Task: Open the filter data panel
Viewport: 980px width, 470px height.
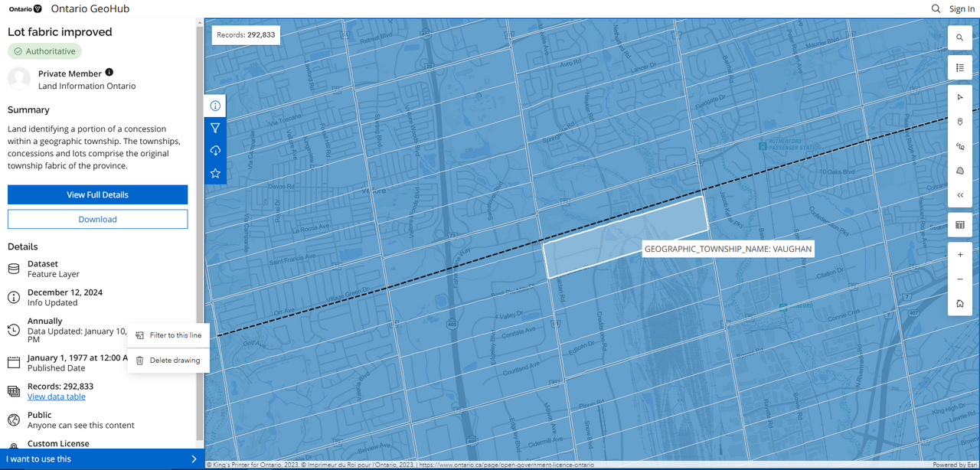Action: (215, 129)
